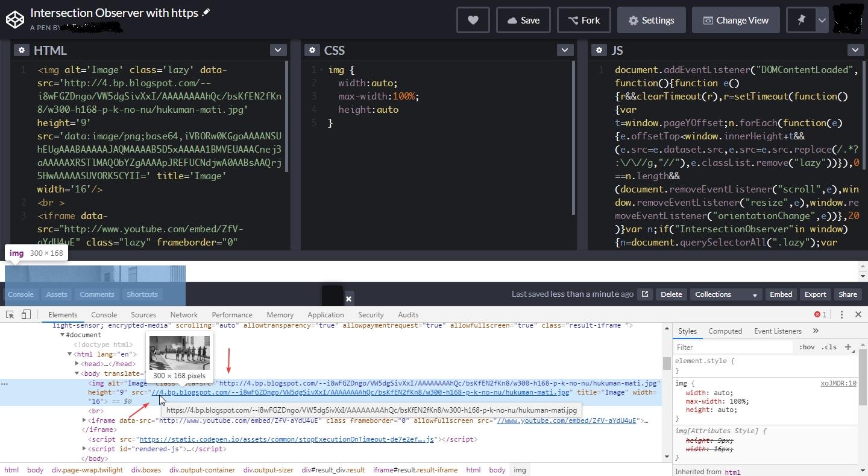The width and height of the screenshot is (868, 476).
Task: Collapse the html lang="en" node
Action: [69, 354]
